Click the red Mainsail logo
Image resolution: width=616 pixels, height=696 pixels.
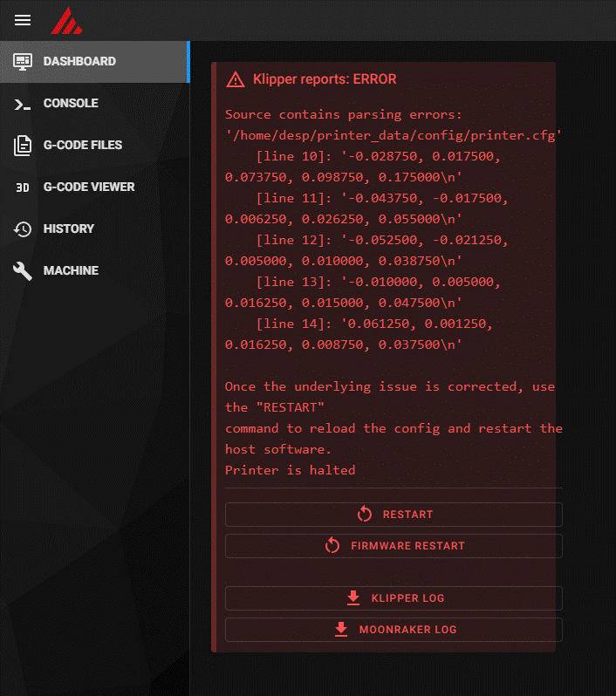tap(66, 20)
